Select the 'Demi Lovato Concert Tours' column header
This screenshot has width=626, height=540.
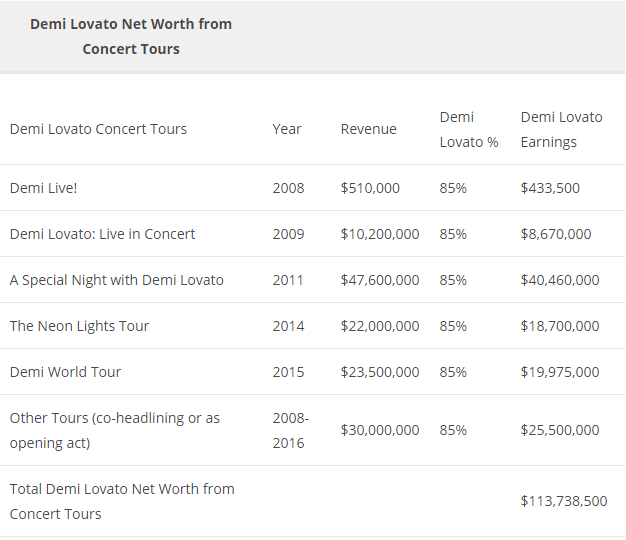[x=98, y=129]
